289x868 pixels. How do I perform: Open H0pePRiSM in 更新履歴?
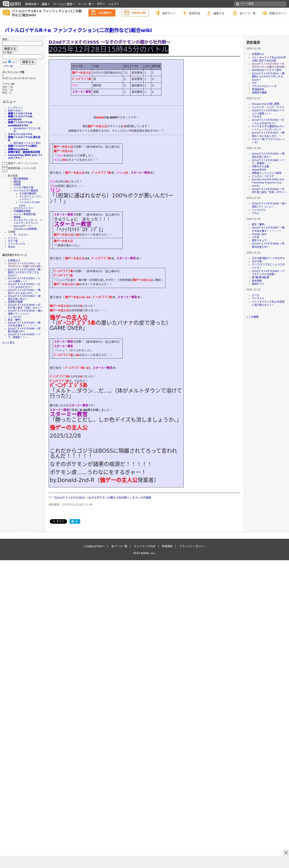[x=259, y=169]
